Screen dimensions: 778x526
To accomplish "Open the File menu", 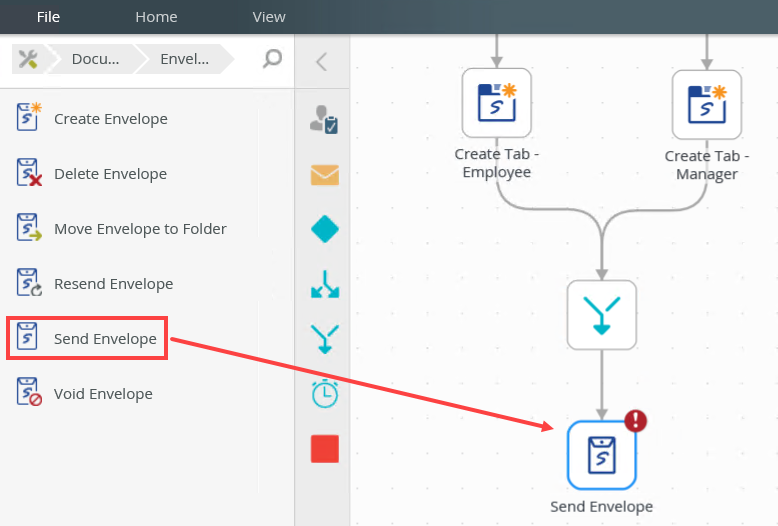I will point(48,17).
